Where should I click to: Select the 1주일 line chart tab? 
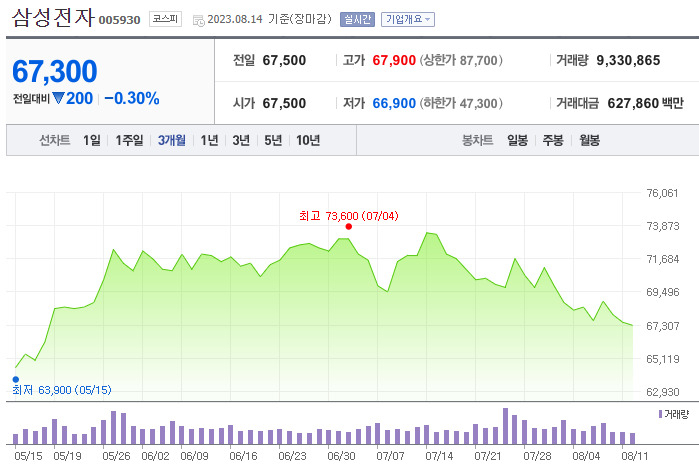coord(129,140)
